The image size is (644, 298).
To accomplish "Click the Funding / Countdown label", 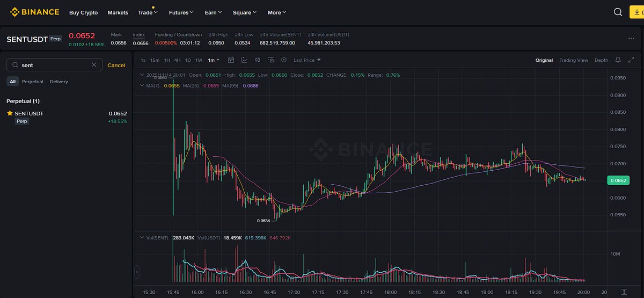I will pyautogui.click(x=178, y=35).
